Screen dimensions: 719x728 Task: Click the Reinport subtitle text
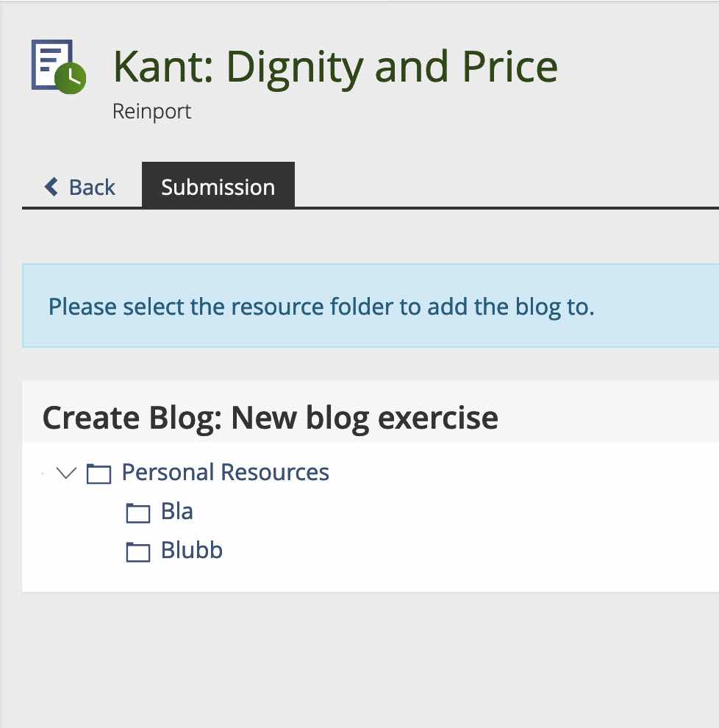coord(151,112)
